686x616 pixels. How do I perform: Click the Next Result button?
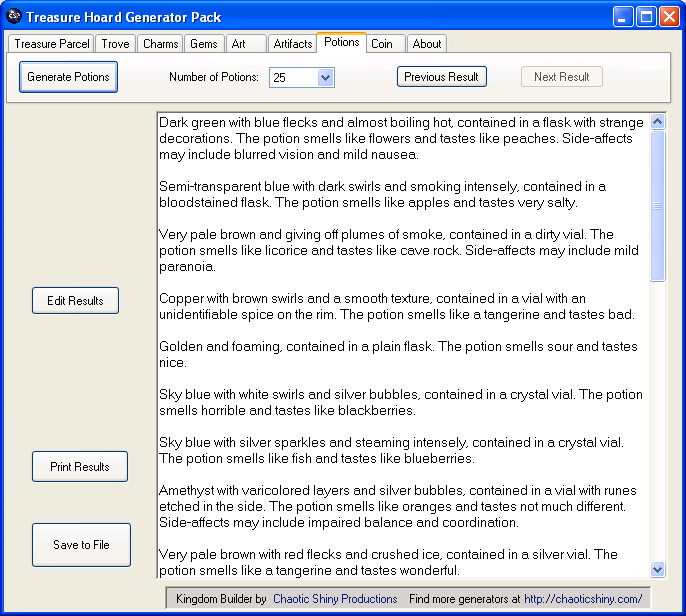tap(561, 77)
